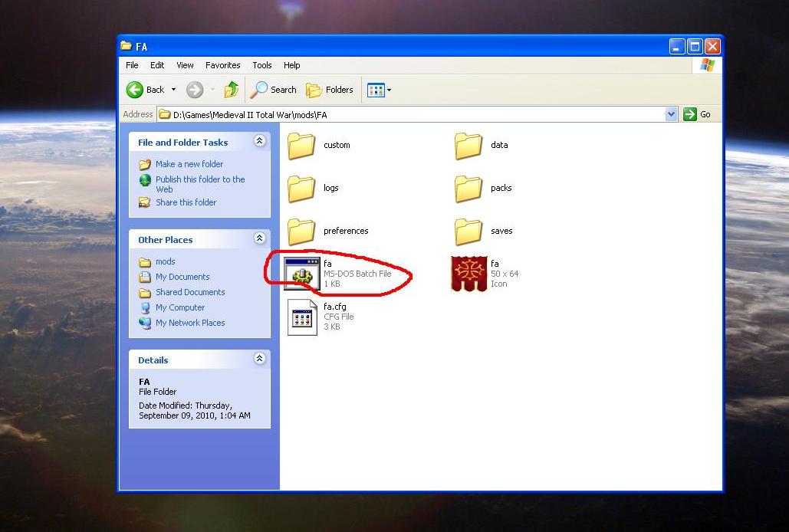Image resolution: width=789 pixels, height=532 pixels.
Task: Click the fa.cfg file name text
Action: [x=334, y=307]
